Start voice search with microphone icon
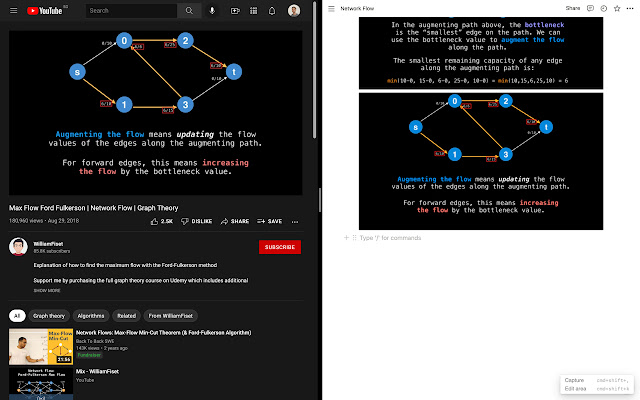The width and height of the screenshot is (640, 400). (x=212, y=11)
